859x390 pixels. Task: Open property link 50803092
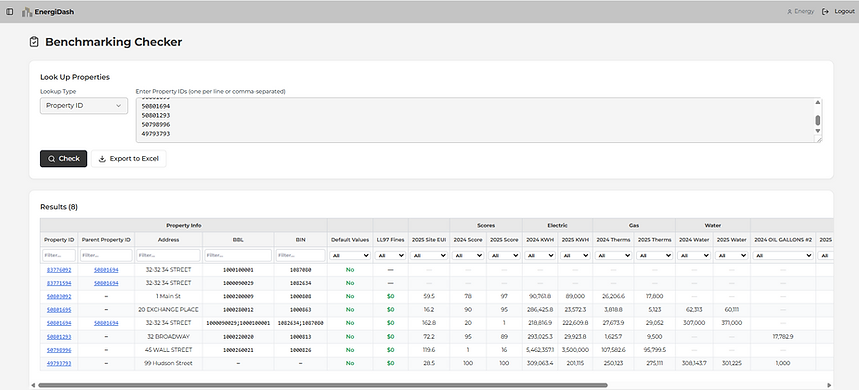59,296
